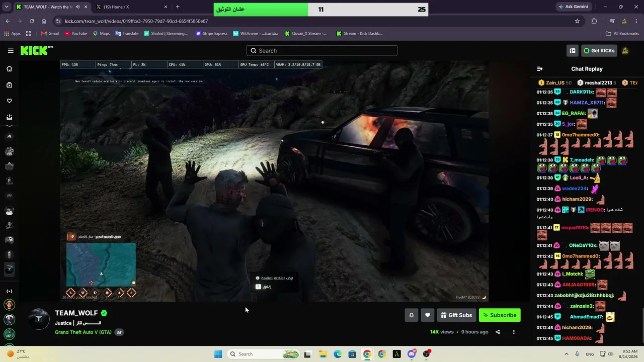Click the Get KICKs button
644x362 pixels.
click(x=599, y=50)
